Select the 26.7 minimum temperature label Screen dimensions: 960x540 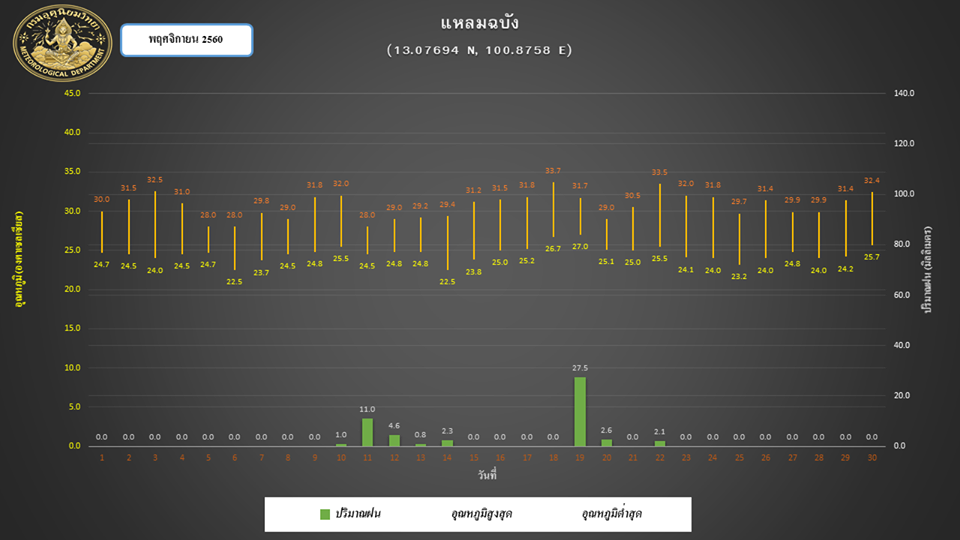click(x=553, y=249)
